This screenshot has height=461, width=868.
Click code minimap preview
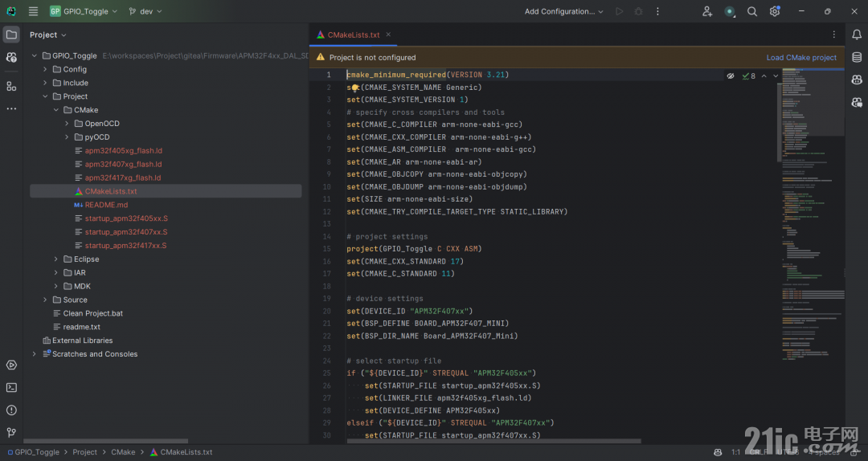(813, 214)
